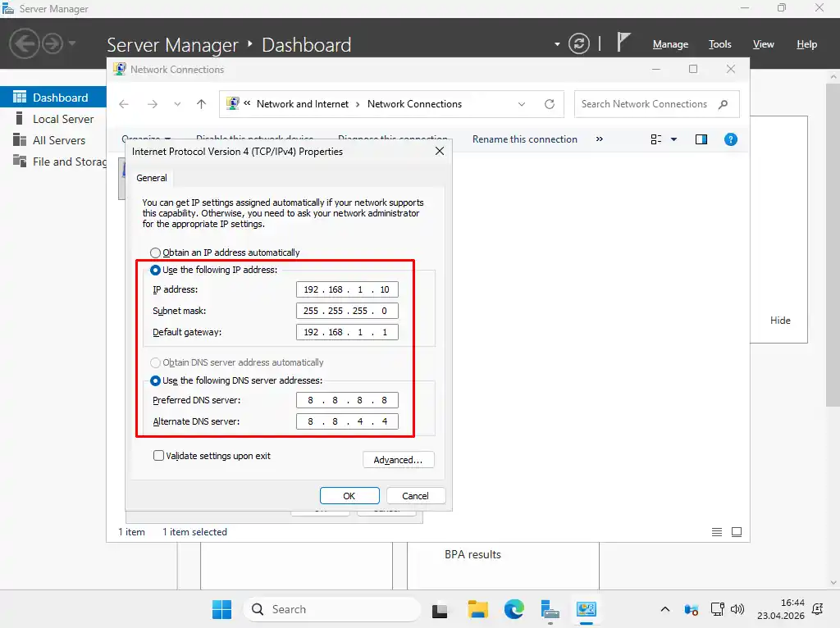Select Dashboard in the sidebar
The image size is (840, 628).
tap(53, 98)
